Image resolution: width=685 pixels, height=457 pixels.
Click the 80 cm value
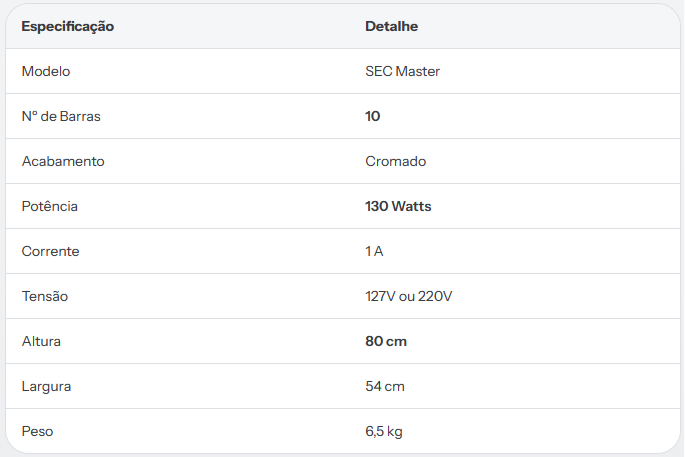pyautogui.click(x=386, y=341)
